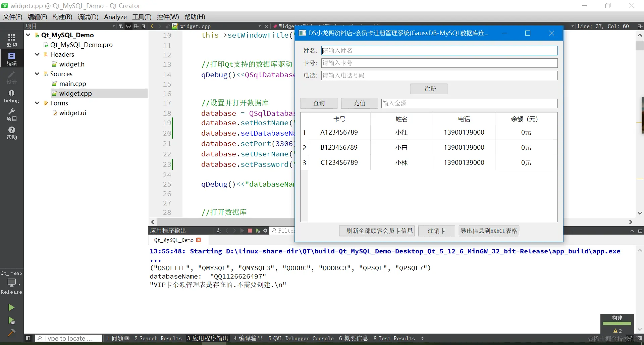Open the Help (帮助) mode
Image resolution: width=644 pixels, height=345 pixels.
pos(12,133)
